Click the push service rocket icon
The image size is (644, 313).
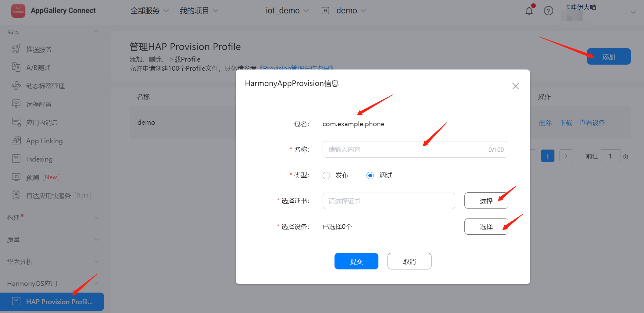16,49
